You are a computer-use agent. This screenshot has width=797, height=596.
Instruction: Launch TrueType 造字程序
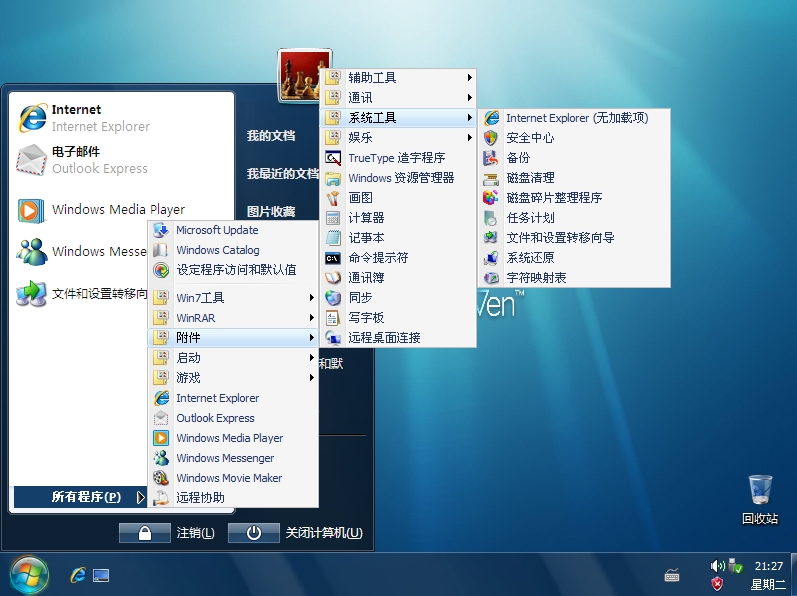coord(398,158)
